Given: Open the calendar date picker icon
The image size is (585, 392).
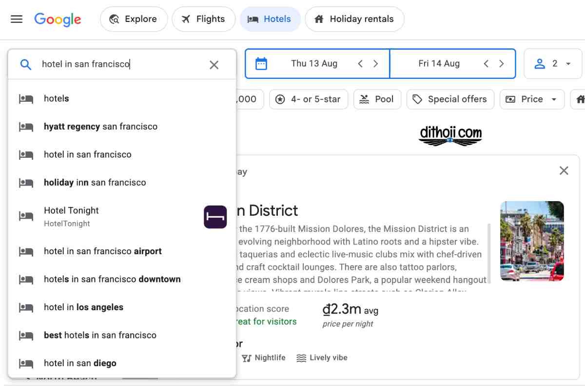Looking at the screenshot, I should point(261,63).
